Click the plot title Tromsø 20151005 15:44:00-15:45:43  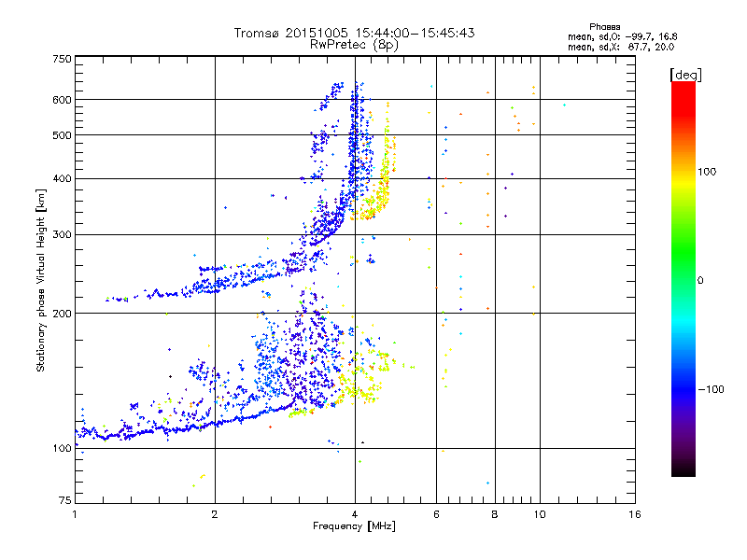tap(354, 33)
